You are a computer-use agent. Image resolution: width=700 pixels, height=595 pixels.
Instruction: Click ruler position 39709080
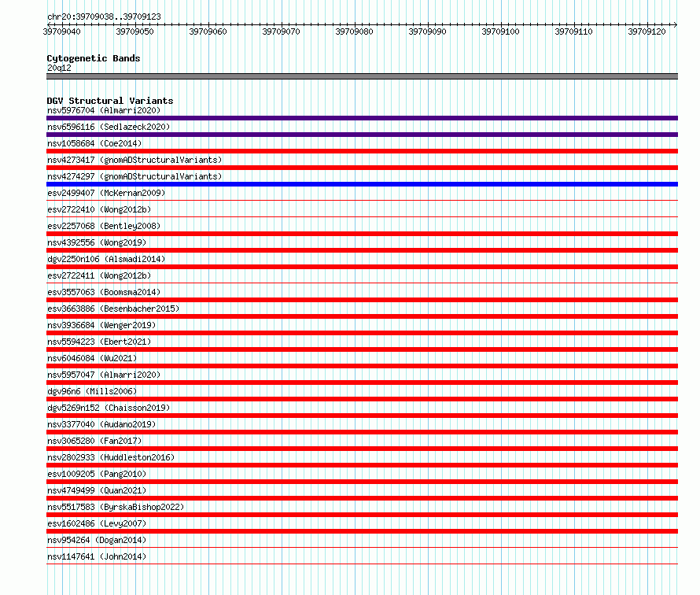(355, 31)
